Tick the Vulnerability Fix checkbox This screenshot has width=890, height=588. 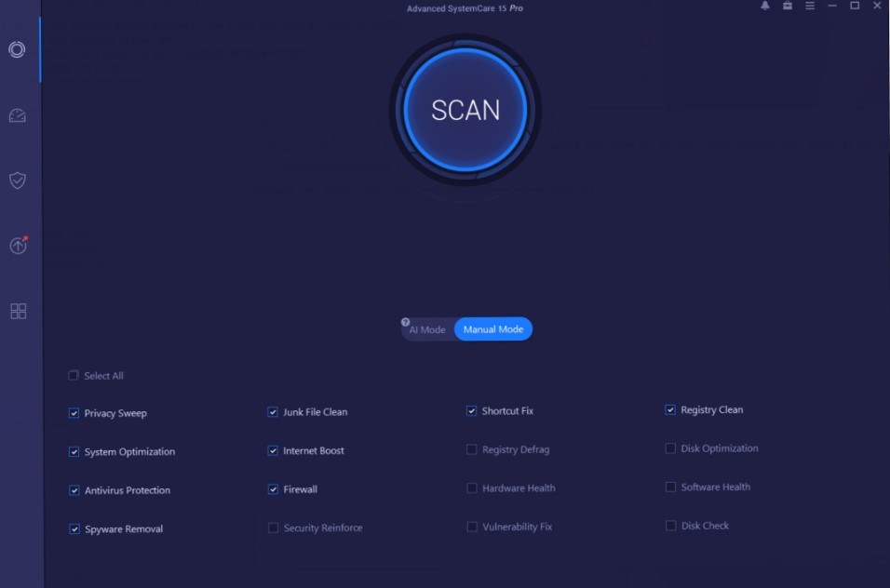click(x=472, y=527)
